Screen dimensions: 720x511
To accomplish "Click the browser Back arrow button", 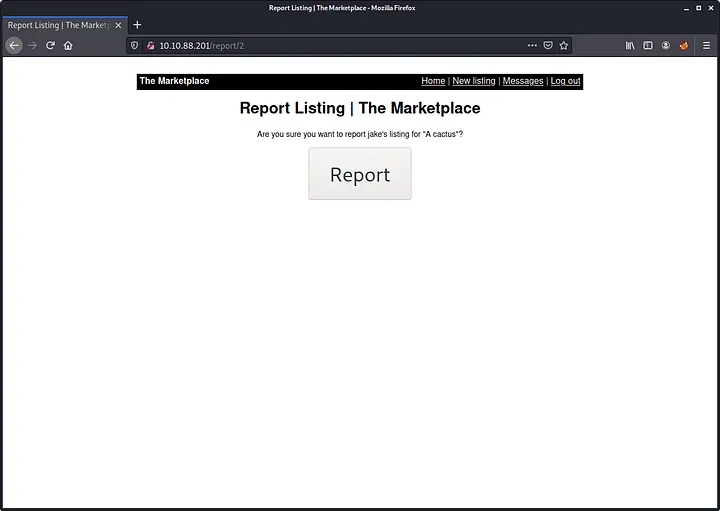I will [x=14, y=45].
